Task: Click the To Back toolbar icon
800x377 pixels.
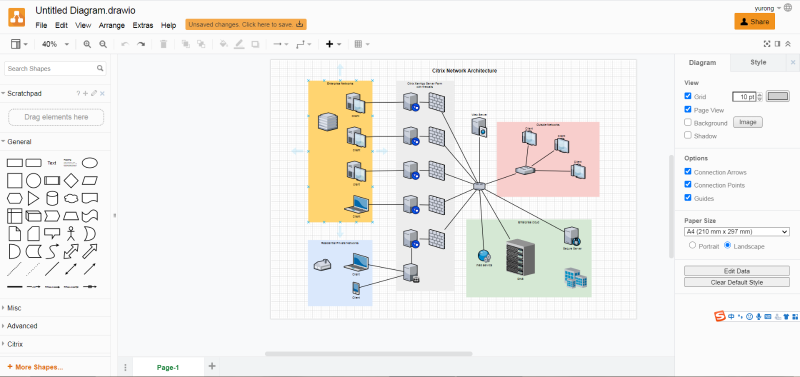Action: pos(201,44)
